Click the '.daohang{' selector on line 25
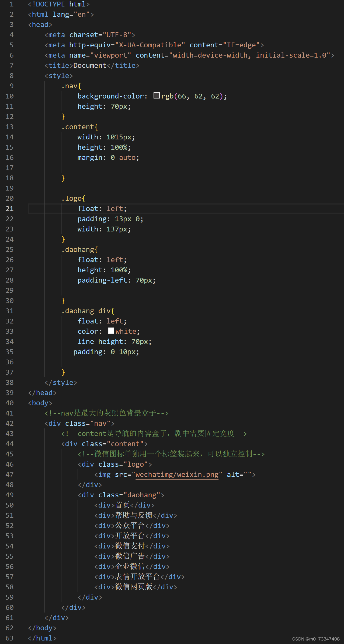 tap(79, 250)
